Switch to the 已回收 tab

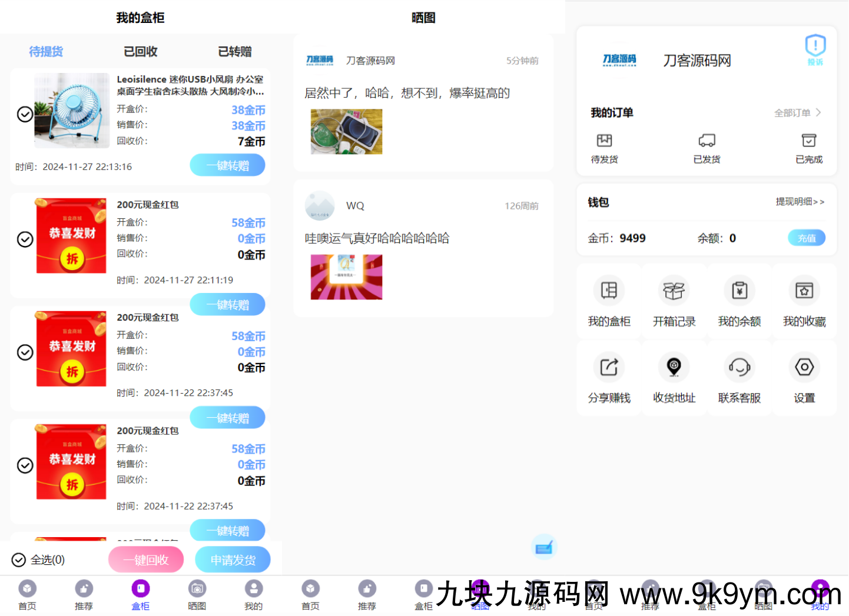click(140, 52)
